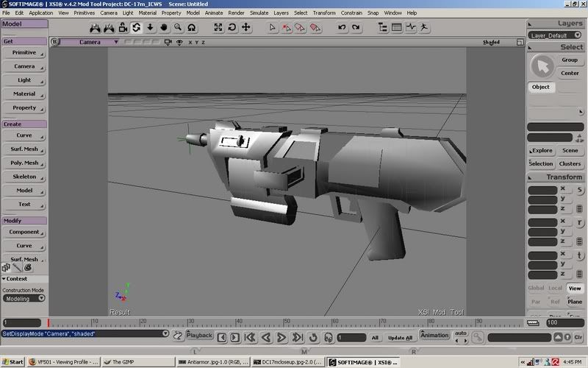588x368 pixels.
Task: Click the keyframe key icon
Action: (x=477, y=337)
